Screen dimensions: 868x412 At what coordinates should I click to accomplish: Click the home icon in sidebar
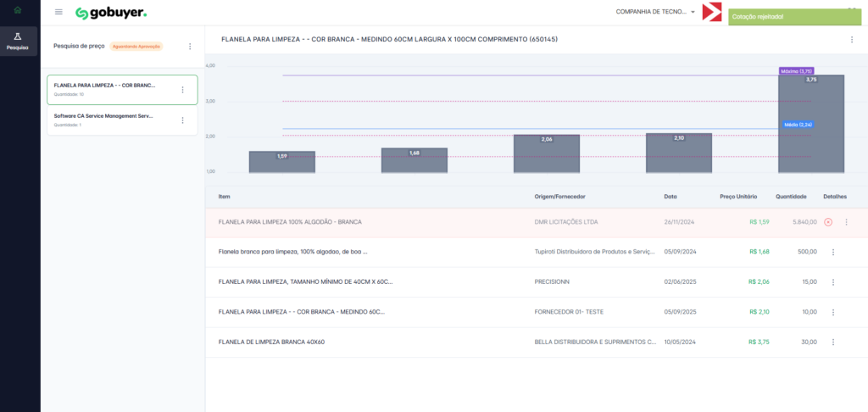click(x=17, y=10)
